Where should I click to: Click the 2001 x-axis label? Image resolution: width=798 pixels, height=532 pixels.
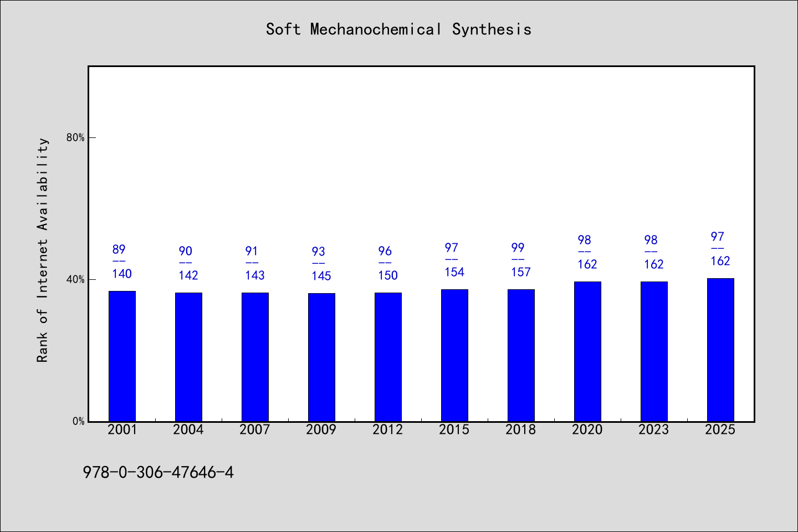point(122,429)
